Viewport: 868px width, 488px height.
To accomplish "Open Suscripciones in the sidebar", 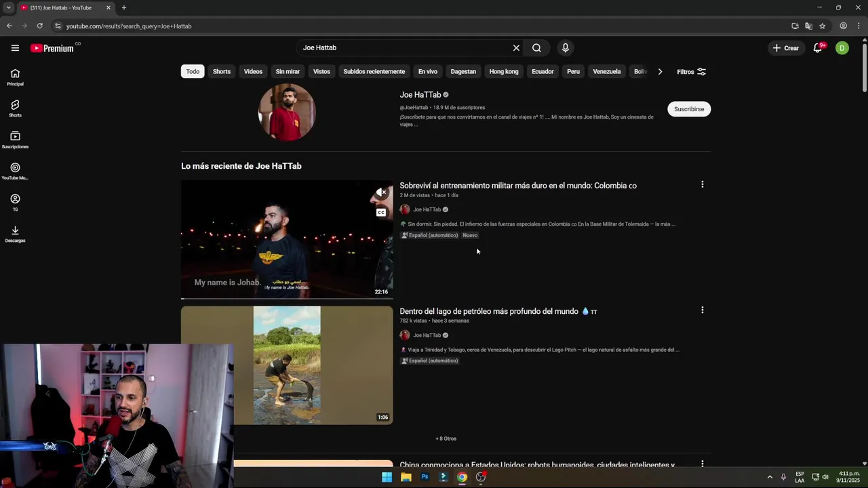I will pyautogui.click(x=15, y=140).
